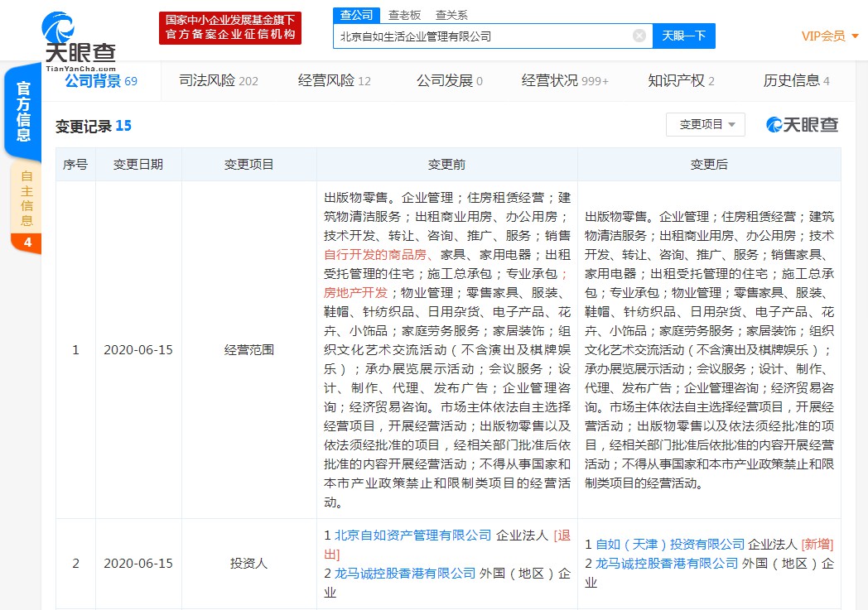The width and height of the screenshot is (868, 610).
Task: Click the 2020-06-15 date in 经营范围 row
Action: (x=138, y=349)
